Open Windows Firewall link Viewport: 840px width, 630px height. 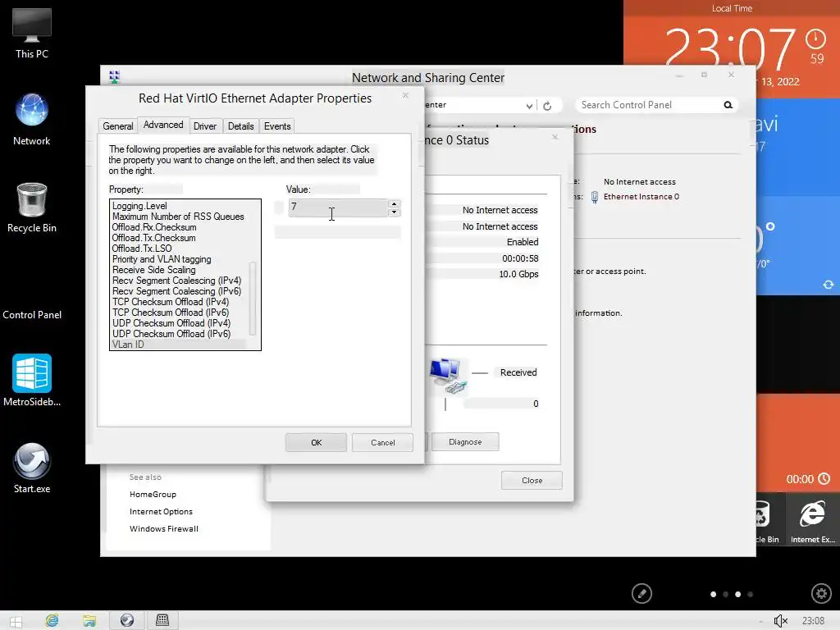click(x=164, y=529)
